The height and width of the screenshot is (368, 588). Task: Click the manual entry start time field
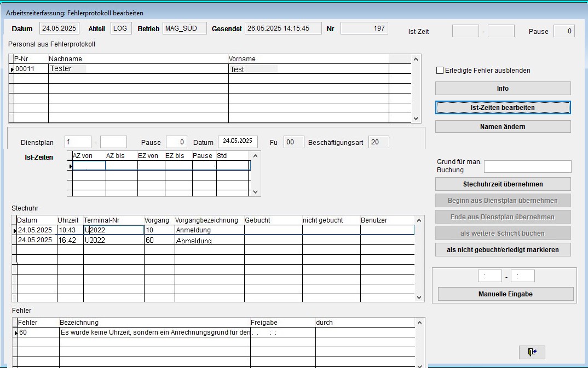(490, 276)
